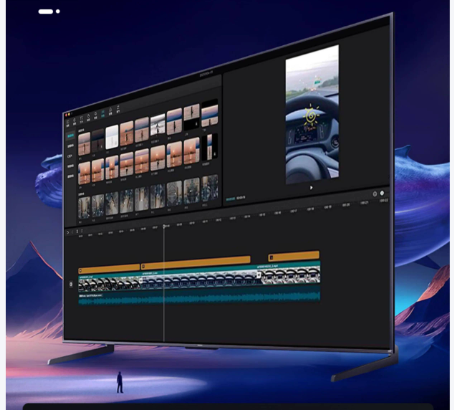Viewport: 454px width, 410px height.
Task: Open the second tab in the editor's top toolbar
Action: pyautogui.click(x=74, y=121)
